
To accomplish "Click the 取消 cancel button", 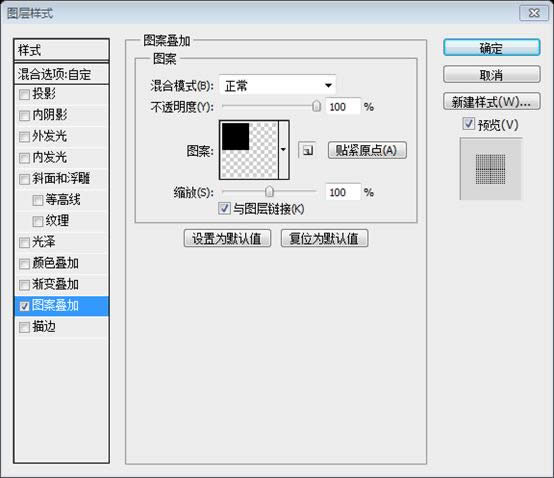I will point(491,75).
